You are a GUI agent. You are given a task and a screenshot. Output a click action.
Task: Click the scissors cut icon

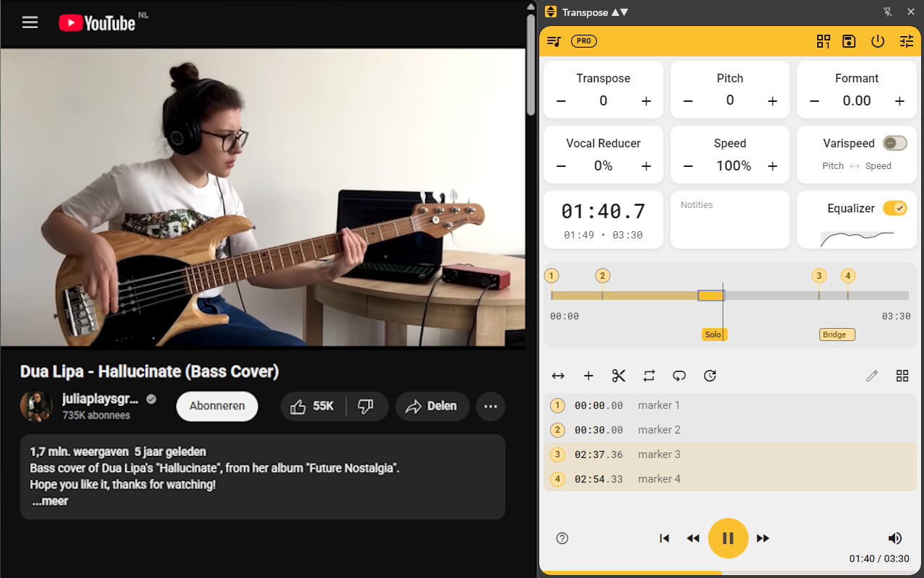619,376
